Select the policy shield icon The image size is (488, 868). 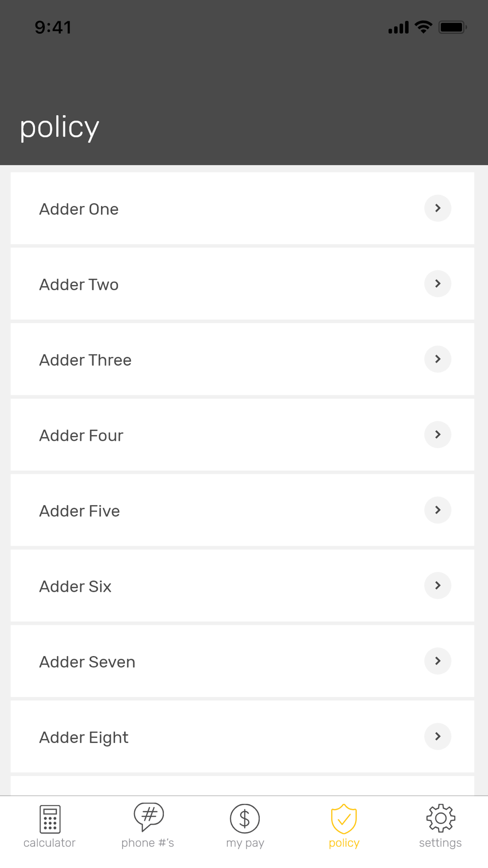[344, 819]
